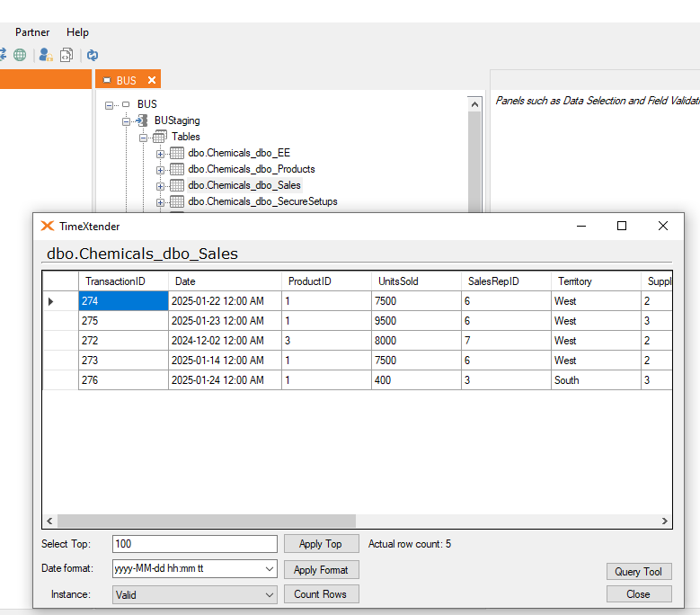The width and height of the screenshot is (700, 615).
Task: Click the SalesRepID column header
Action: 506,281
